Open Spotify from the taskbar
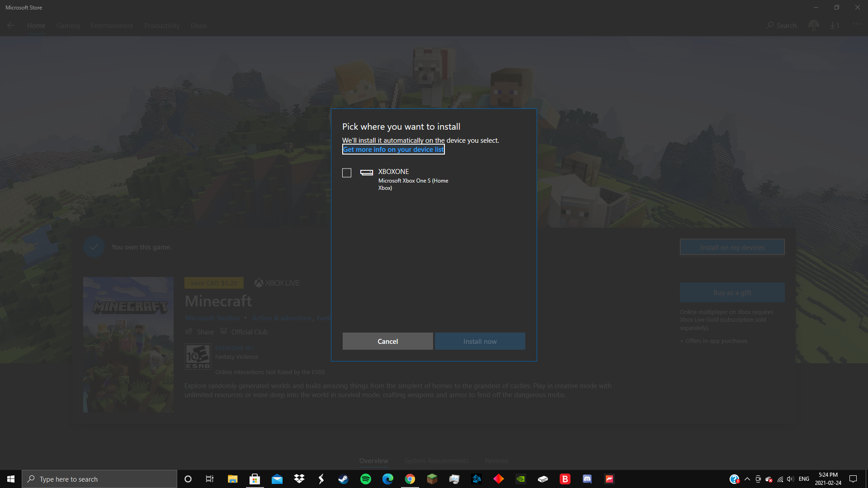The width and height of the screenshot is (868, 488). pos(366,479)
